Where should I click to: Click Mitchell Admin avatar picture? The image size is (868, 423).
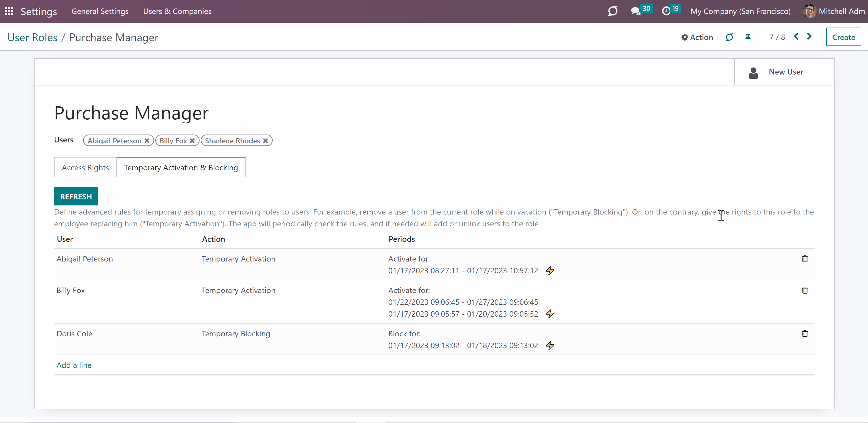coord(810,11)
